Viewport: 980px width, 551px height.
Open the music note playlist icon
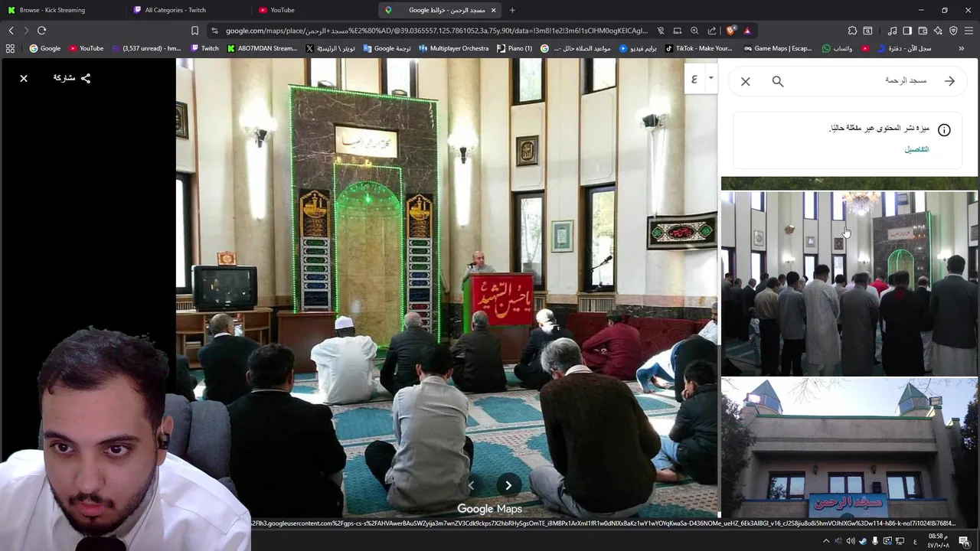click(892, 31)
